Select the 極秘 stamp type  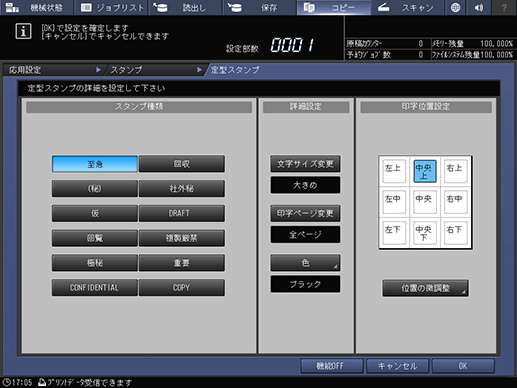pyautogui.click(x=95, y=263)
